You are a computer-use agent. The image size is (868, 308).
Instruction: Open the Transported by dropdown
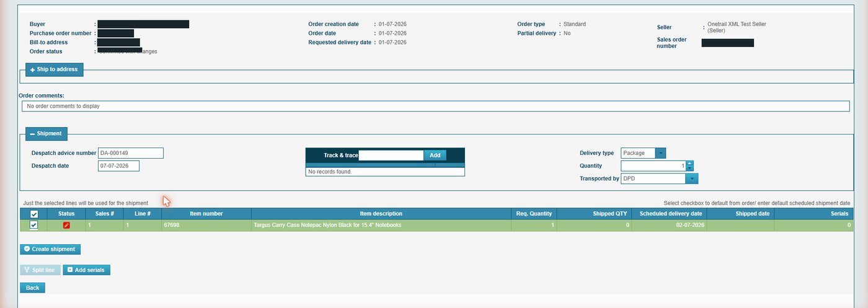[x=692, y=178]
